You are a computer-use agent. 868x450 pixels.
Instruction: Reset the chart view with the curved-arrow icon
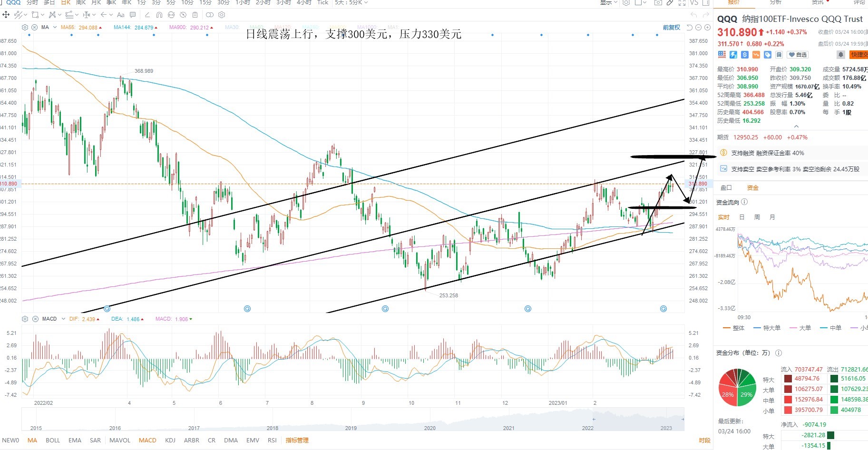690,27
